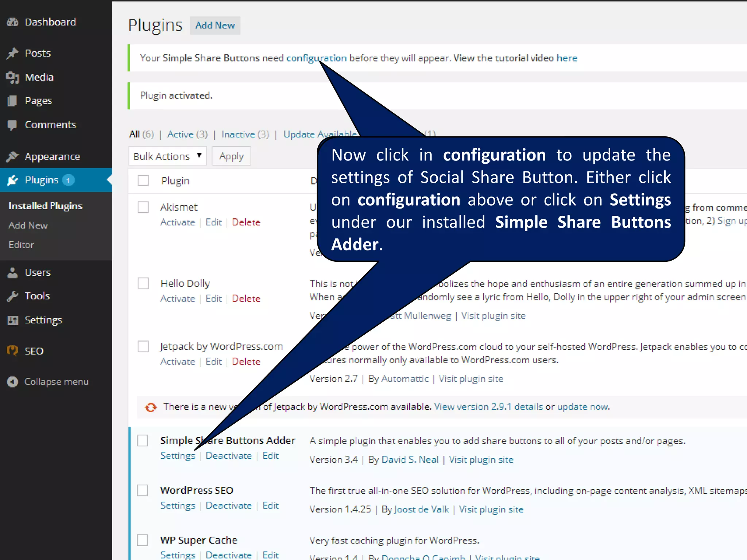
Task: Filter plugins by Update Available
Action: 320,135
